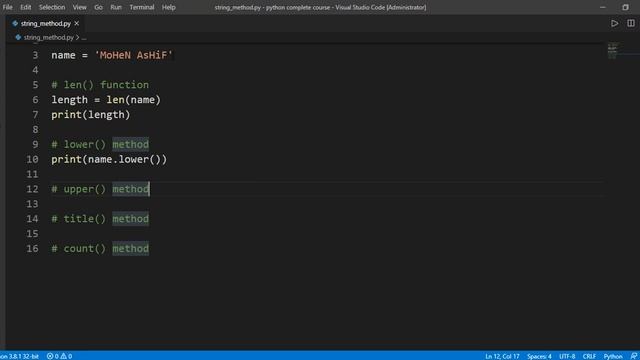
Task: Open errors and warnings count in status bar
Action: [60, 356]
